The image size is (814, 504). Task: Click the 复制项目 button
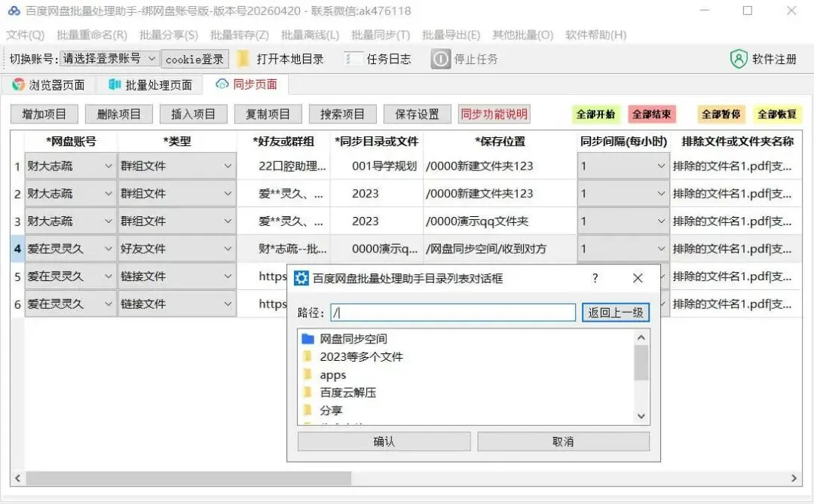pyautogui.click(x=268, y=115)
